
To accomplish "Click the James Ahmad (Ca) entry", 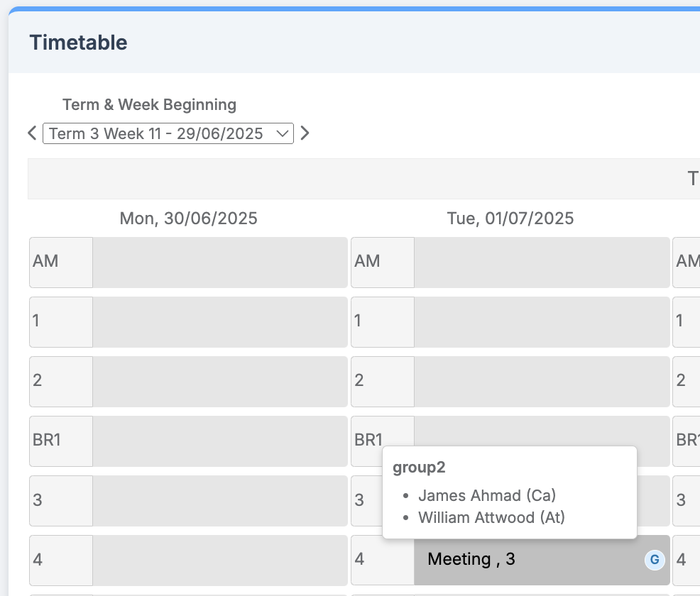I will click(x=486, y=495).
